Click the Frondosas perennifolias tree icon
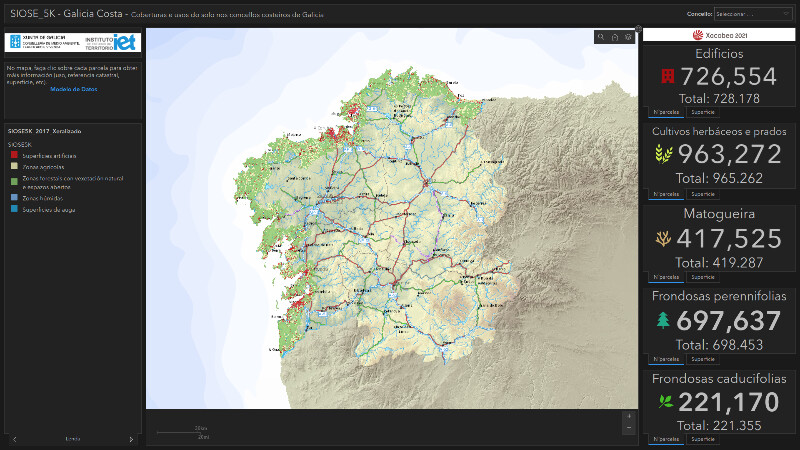 (x=662, y=321)
